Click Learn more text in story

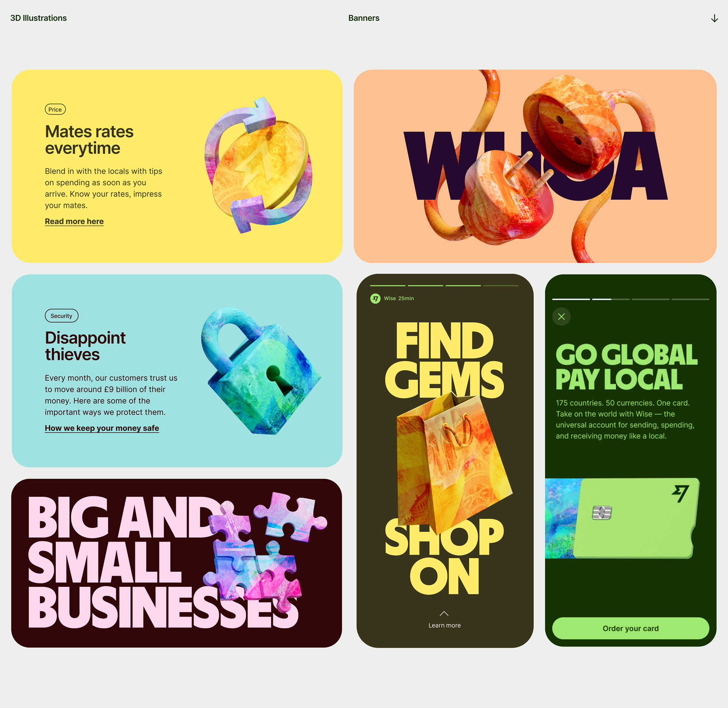point(444,625)
